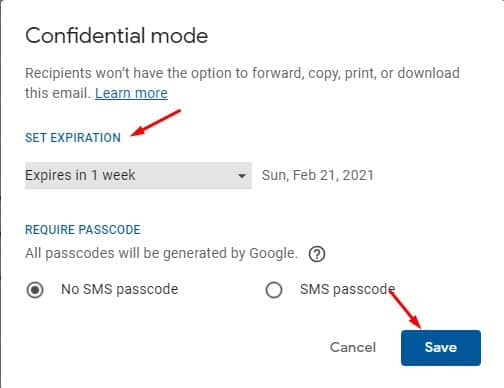Click the red arrow pointing at Set Expiration
This screenshot has height=388, width=504.
pyautogui.click(x=156, y=123)
